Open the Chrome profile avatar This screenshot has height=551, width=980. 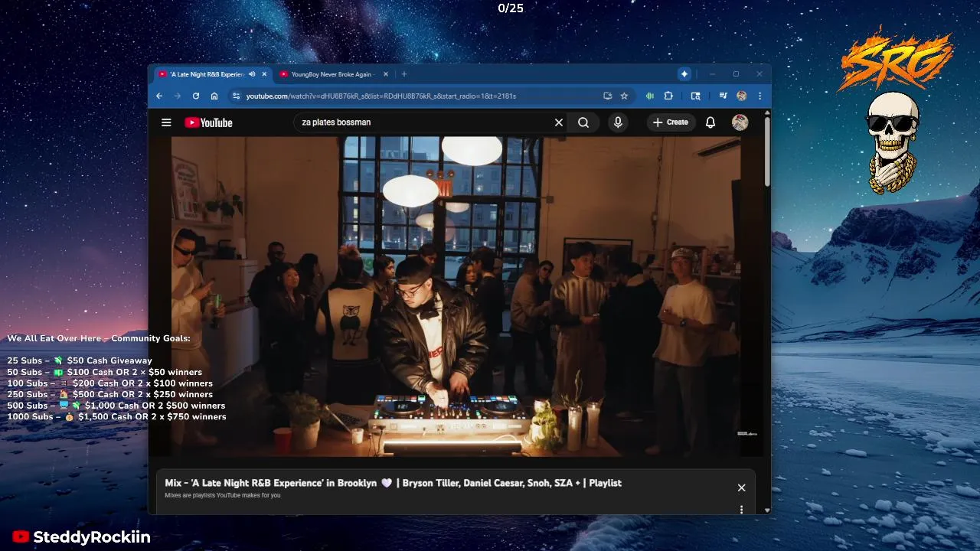(x=741, y=96)
